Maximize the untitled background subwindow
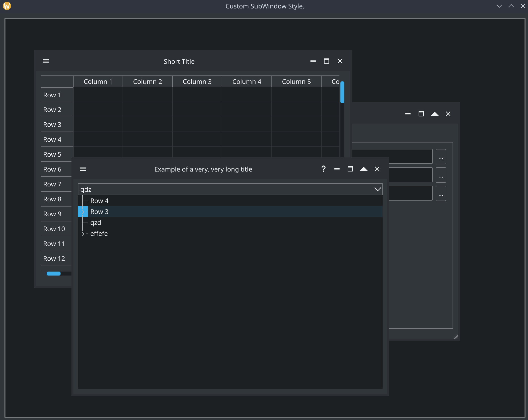The height and width of the screenshot is (420, 528). click(421, 114)
